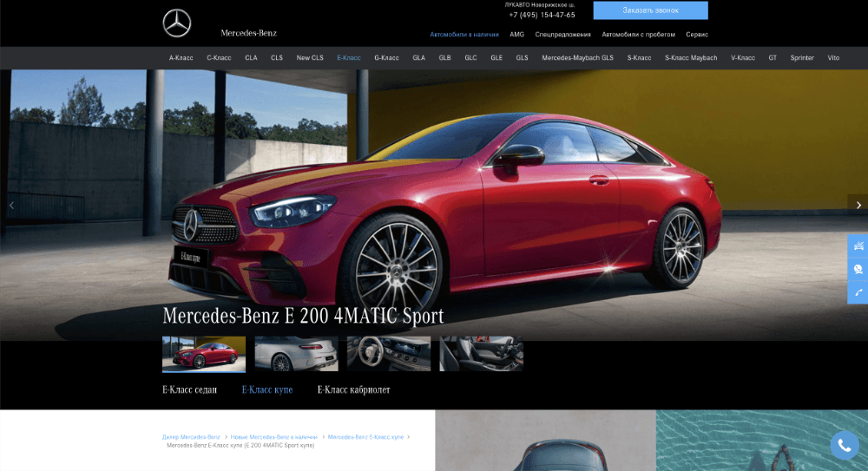
Task: Click the Mercedes-Benz wordmark in header
Action: coord(248,33)
